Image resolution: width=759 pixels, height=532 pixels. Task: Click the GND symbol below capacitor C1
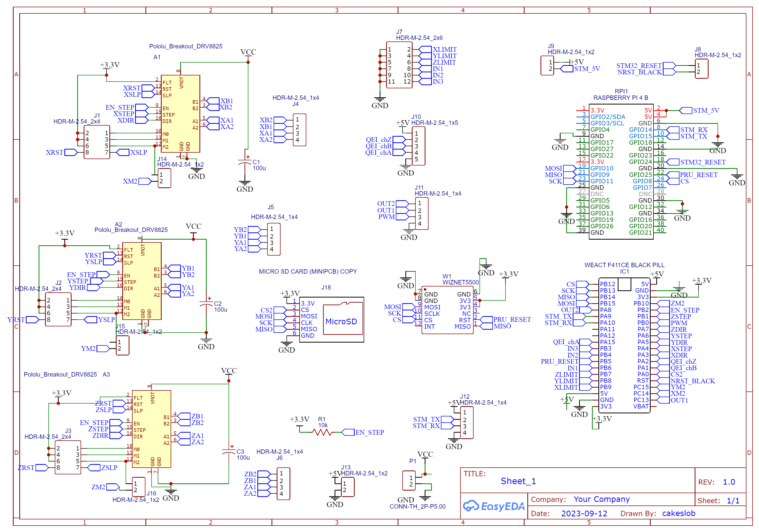[x=245, y=186]
